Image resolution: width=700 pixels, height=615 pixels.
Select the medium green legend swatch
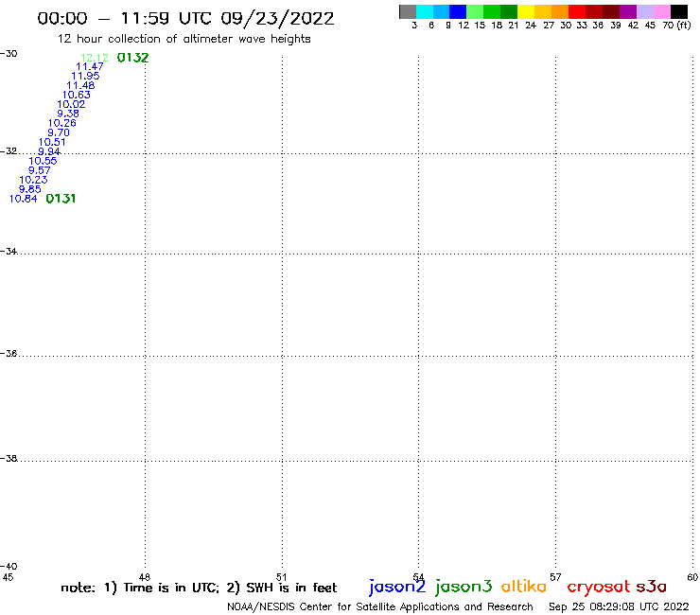[493, 11]
